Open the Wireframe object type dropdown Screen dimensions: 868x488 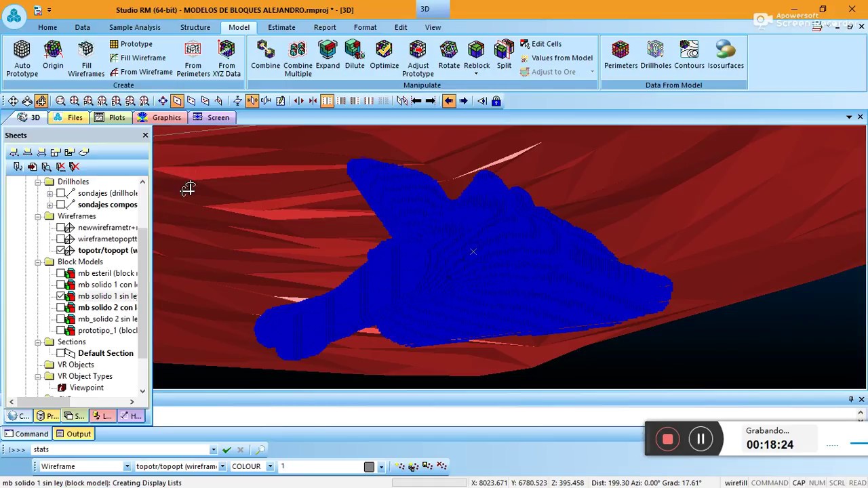[x=127, y=466]
